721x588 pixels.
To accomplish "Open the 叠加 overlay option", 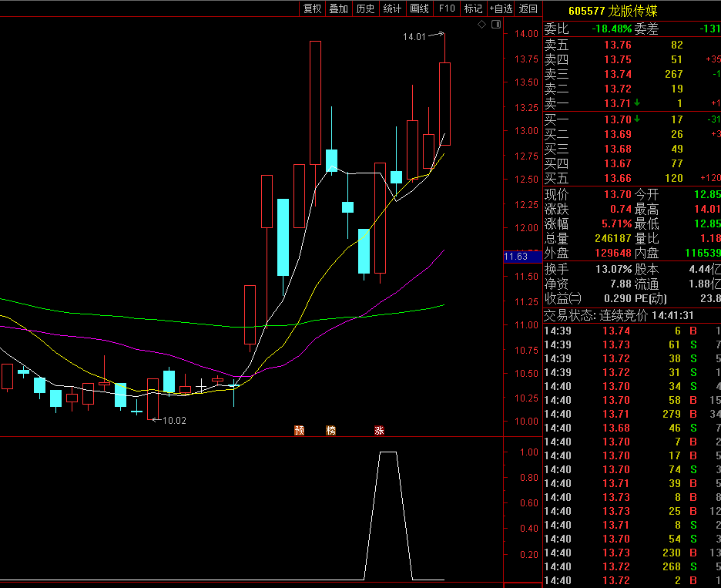I will point(339,8).
